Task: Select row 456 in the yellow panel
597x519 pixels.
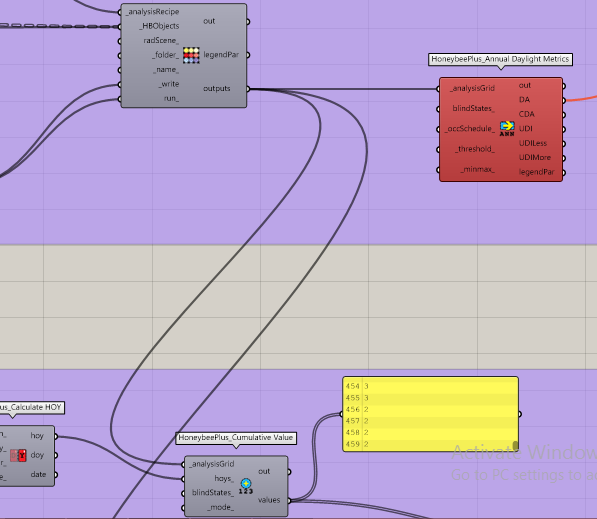Action: [430, 409]
